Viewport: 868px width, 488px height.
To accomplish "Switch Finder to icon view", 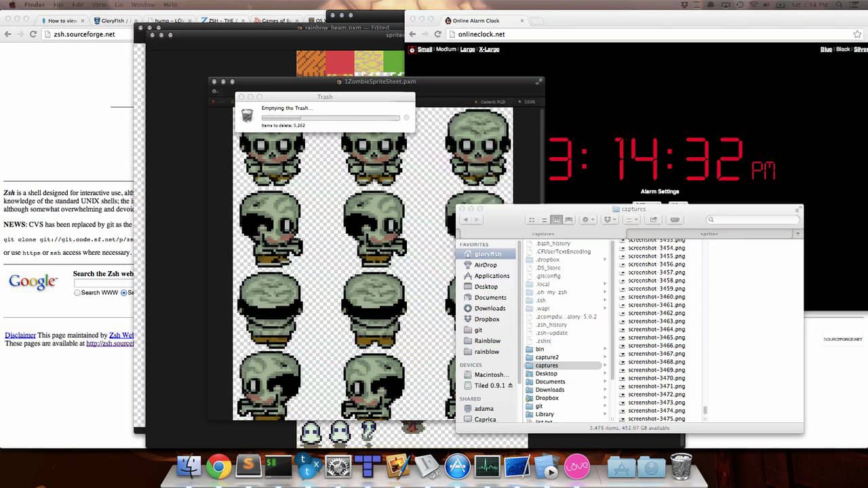I will (532, 220).
